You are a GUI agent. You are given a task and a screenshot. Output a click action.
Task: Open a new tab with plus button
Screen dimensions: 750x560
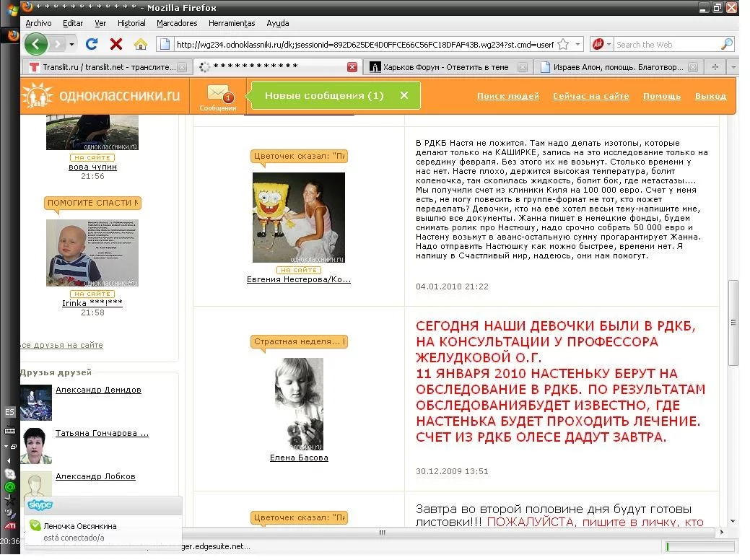point(715,67)
